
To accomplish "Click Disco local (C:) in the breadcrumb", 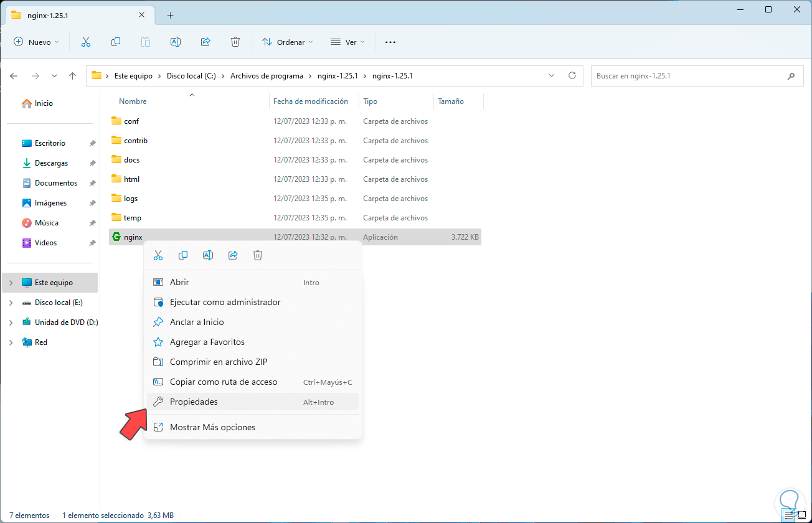I will [191, 76].
